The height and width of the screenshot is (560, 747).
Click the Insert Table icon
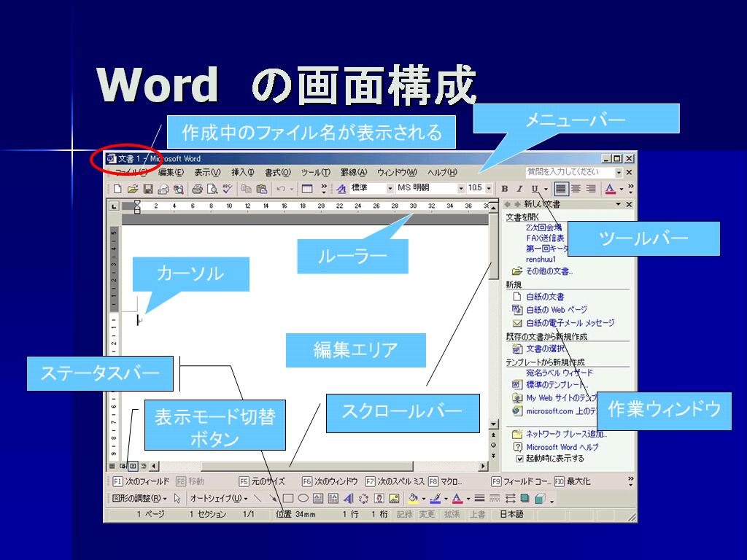tap(307, 189)
